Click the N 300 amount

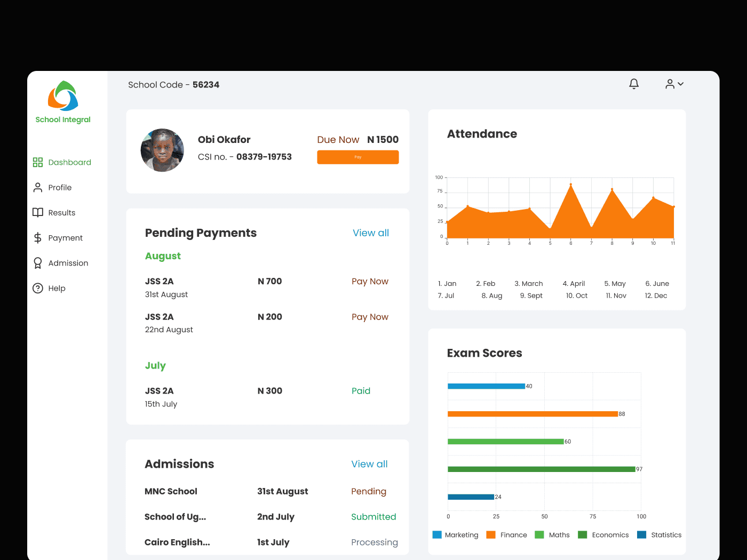point(270,391)
